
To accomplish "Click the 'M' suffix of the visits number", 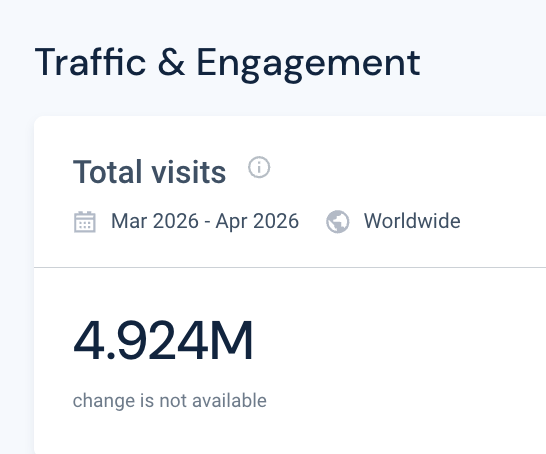I will tap(230, 340).
